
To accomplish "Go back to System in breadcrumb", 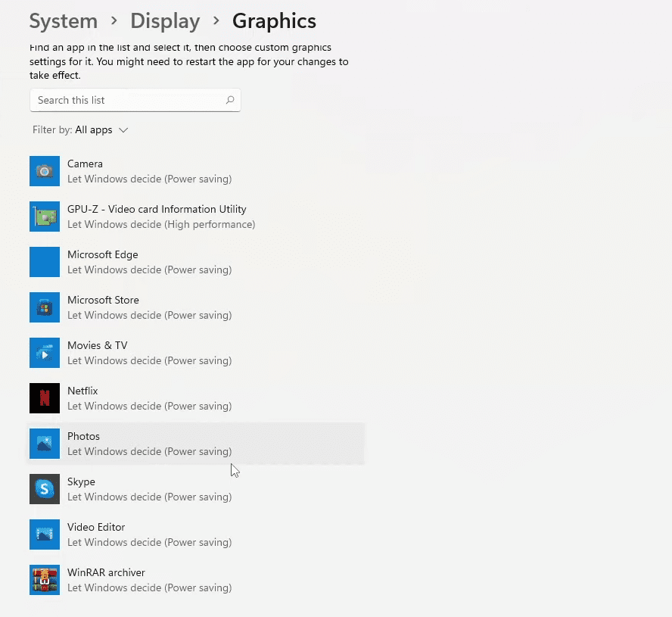I will (x=64, y=21).
